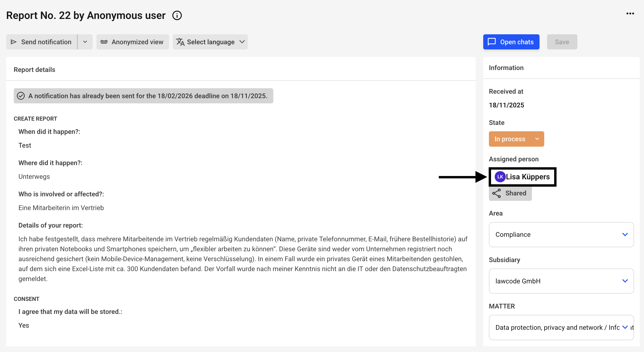Screen dimensions: 644x352
Task: Click the LK avatar of assigned person
Action: click(500, 177)
